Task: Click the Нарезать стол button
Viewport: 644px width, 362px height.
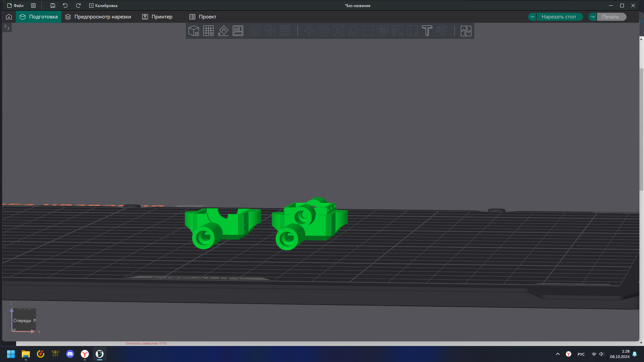Action: [x=558, y=17]
